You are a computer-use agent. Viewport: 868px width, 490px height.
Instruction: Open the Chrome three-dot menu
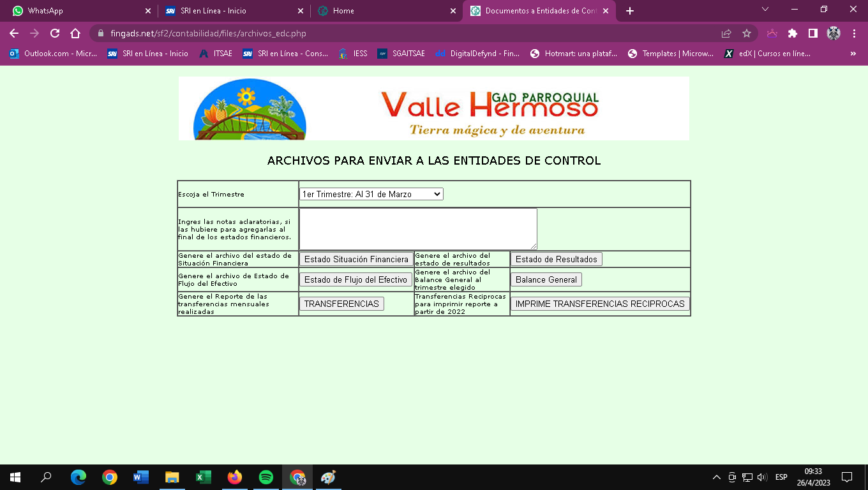pyautogui.click(x=854, y=33)
